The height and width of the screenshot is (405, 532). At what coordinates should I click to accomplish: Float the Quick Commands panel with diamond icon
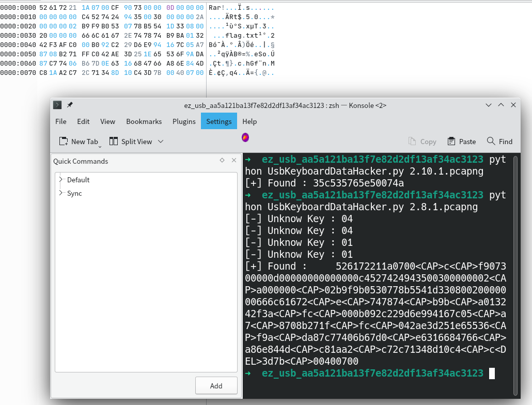point(222,160)
